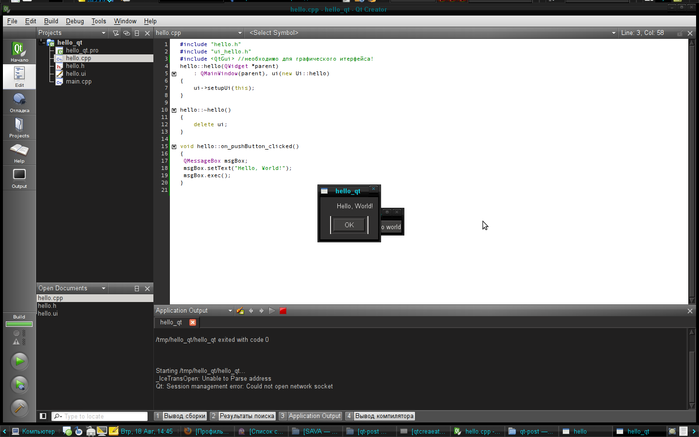Go to previous item in Application Output
This screenshot has height=437, width=699.
[251, 311]
